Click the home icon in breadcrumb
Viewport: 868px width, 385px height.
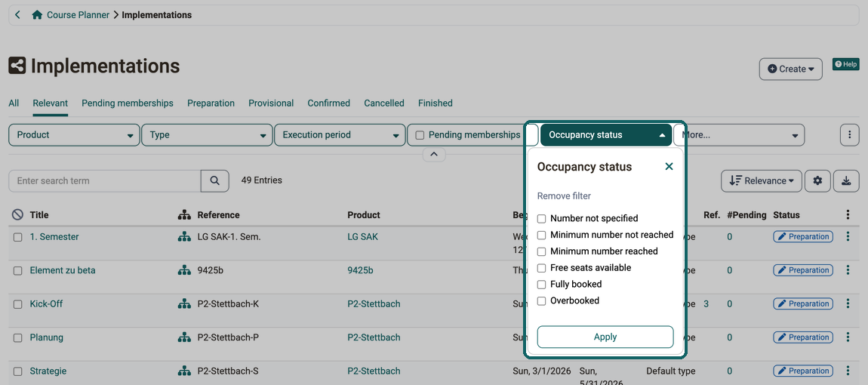pyautogui.click(x=37, y=15)
